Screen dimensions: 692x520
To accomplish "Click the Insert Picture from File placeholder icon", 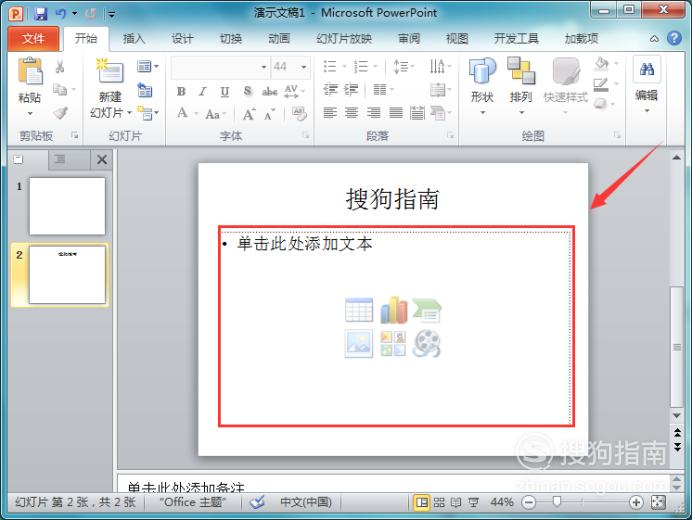I will coord(359,343).
